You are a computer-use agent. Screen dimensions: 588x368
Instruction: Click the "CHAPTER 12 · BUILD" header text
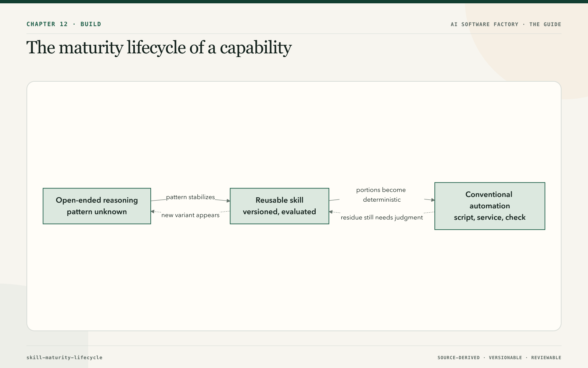pyautogui.click(x=64, y=24)
